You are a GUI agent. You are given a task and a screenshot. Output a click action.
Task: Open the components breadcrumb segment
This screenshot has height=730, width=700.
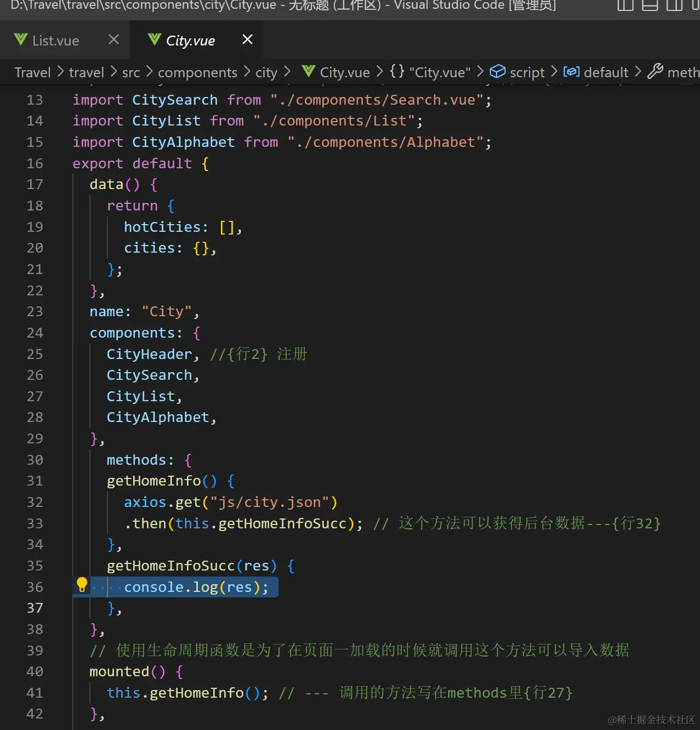click(198, 72)
